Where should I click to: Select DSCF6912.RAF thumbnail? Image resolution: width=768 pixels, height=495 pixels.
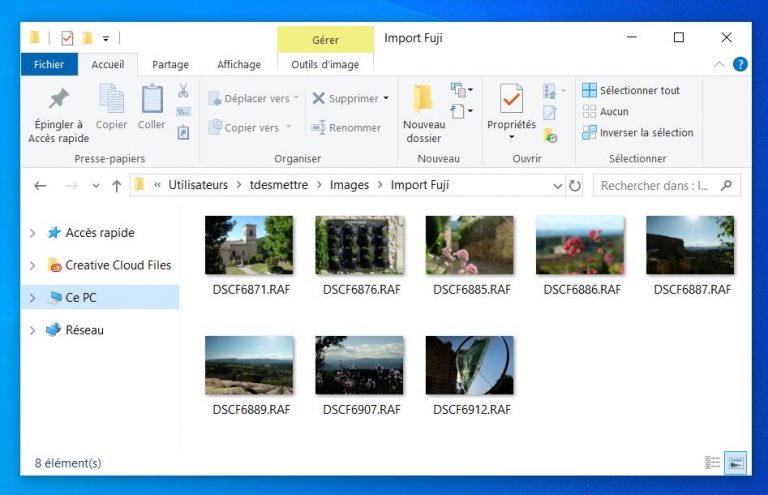[x=470, y=365]
